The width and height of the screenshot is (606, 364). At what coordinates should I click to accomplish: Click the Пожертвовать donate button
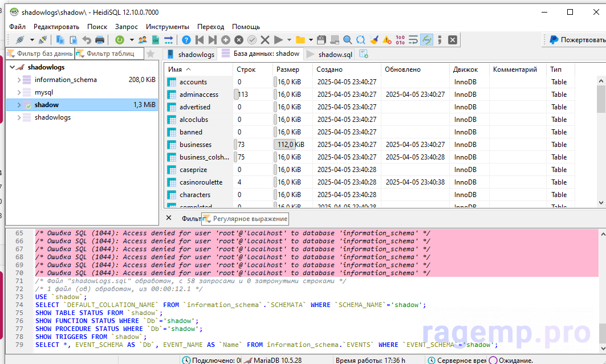[577, 40]
